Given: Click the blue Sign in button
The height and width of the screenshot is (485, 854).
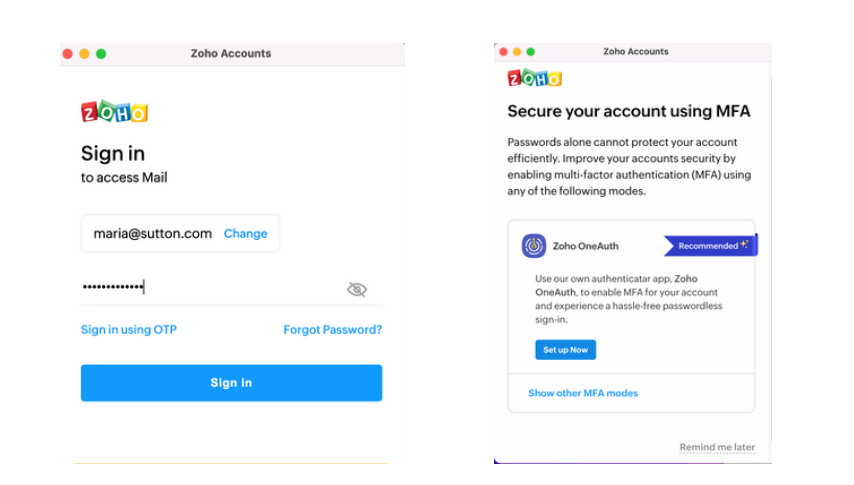Looking at the screenshot, I should (231, 383).
